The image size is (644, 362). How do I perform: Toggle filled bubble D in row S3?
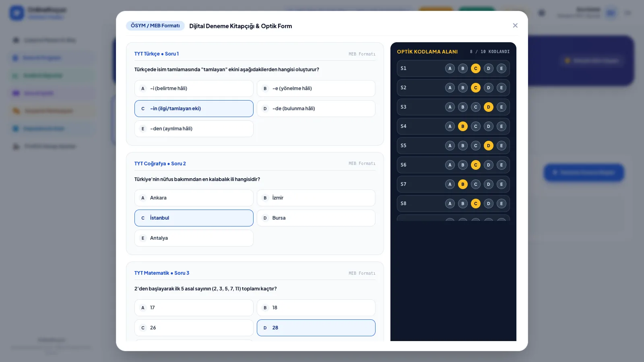pyautogui.click(x=489, y=107)
